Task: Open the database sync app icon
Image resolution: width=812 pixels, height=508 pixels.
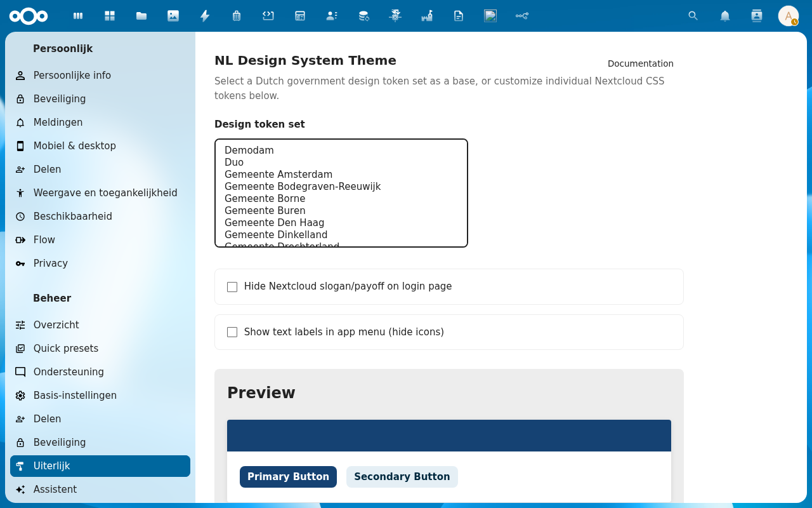Action: [363, 16]
